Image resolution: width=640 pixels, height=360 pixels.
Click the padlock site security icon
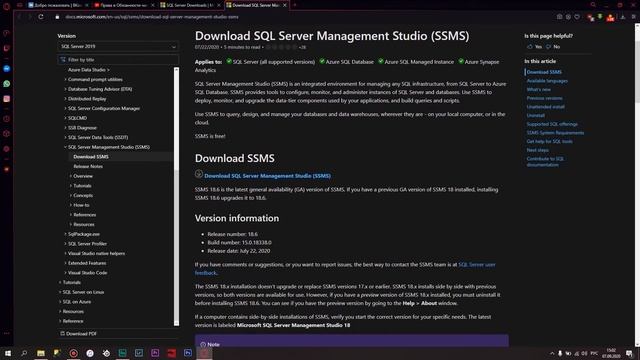point(58,17)
